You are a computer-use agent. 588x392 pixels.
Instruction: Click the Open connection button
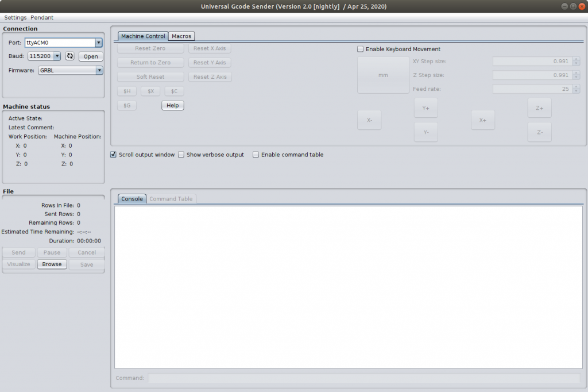coord(91,56)
